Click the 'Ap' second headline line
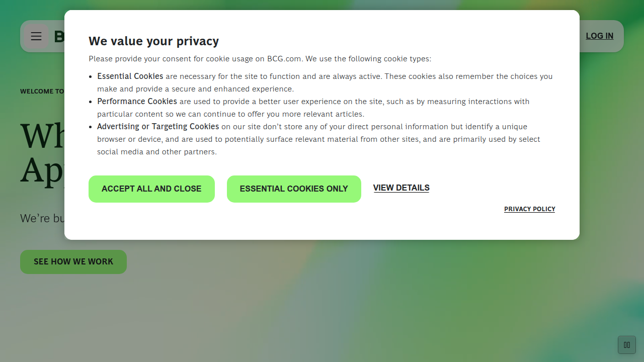644x362 pixels. [42, 171]
